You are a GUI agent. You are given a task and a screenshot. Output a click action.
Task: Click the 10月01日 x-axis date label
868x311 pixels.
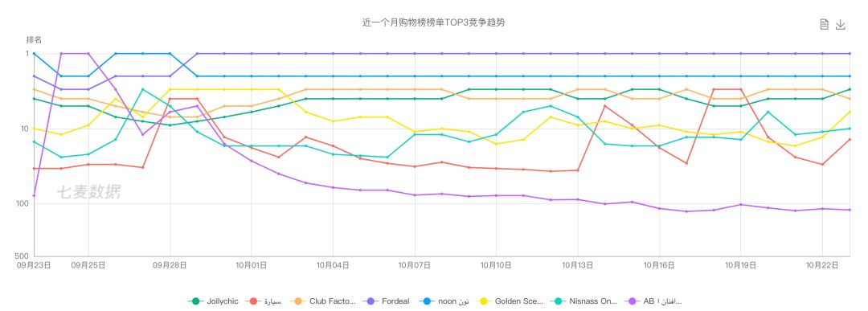[252, 265]
